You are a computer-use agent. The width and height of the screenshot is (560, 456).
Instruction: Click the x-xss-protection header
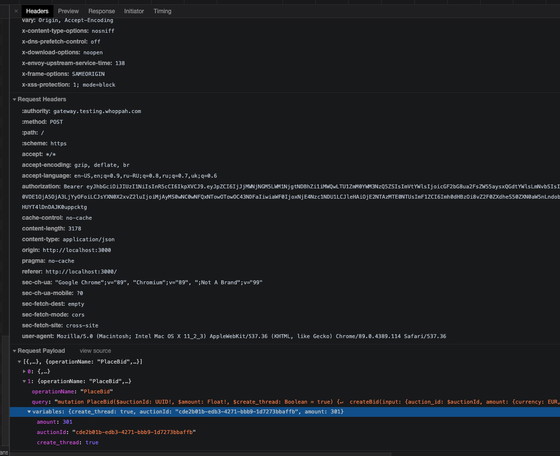(69, 85)
